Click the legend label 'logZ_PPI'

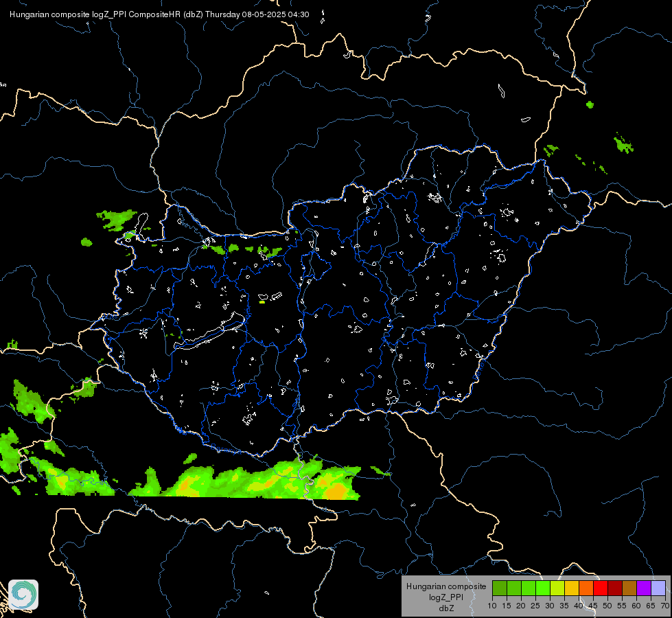pos(446,597)
